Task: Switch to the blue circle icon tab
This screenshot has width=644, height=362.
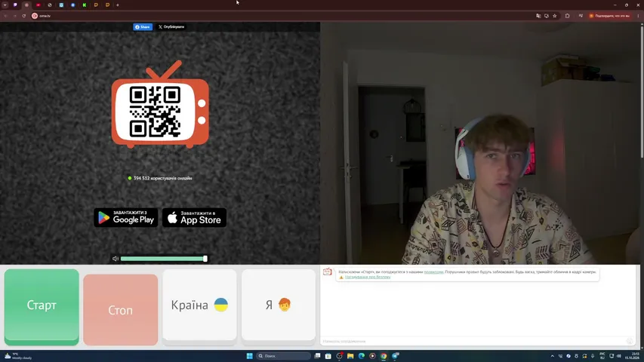Action: (x=72, y=5)
